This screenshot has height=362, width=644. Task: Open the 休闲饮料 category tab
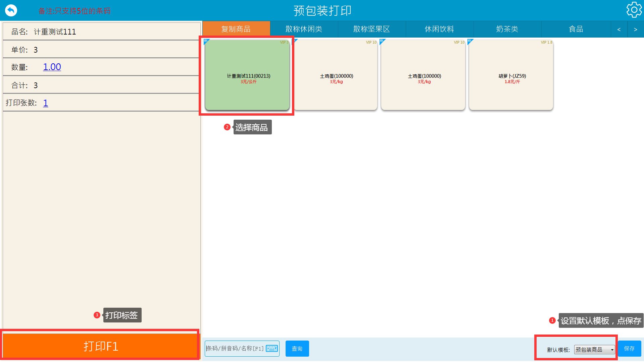pos(440,29)
